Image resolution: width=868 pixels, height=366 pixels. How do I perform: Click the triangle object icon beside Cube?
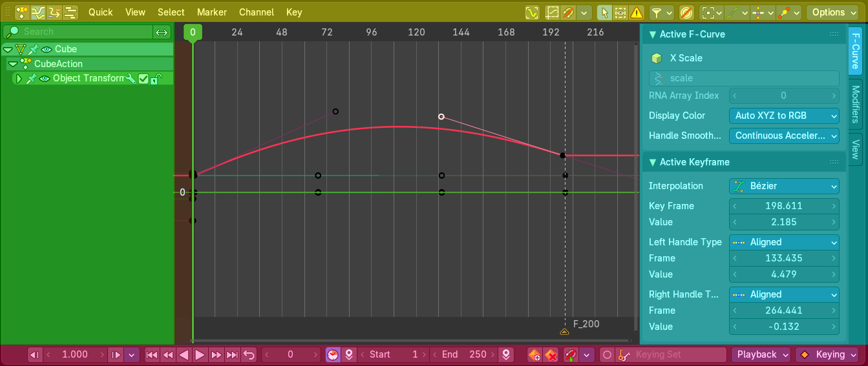tap(21, 49)
